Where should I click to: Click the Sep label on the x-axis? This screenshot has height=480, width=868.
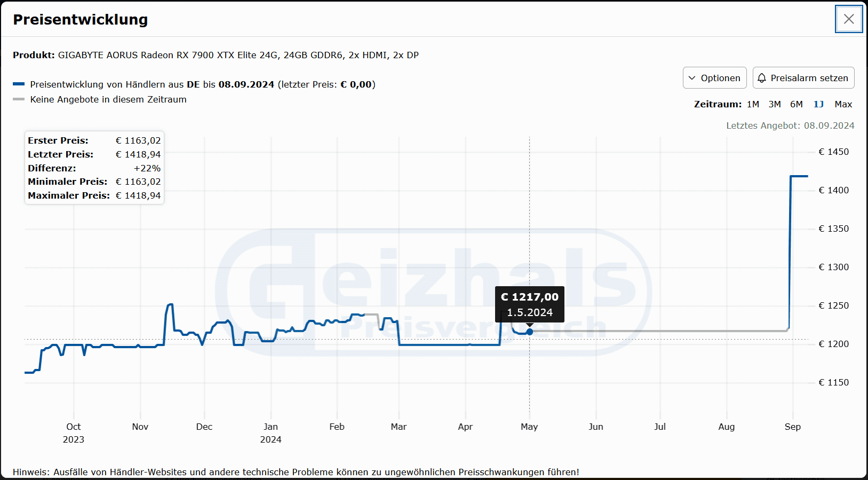[792, 427]
